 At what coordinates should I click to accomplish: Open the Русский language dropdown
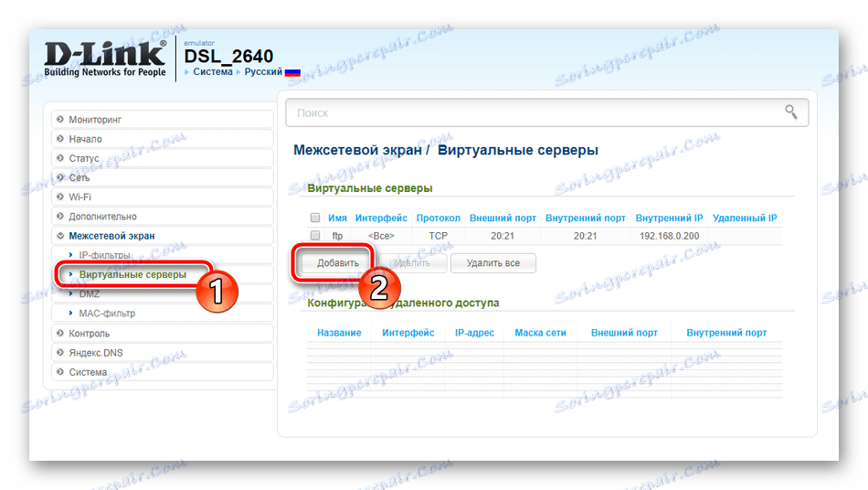[263, 72]
